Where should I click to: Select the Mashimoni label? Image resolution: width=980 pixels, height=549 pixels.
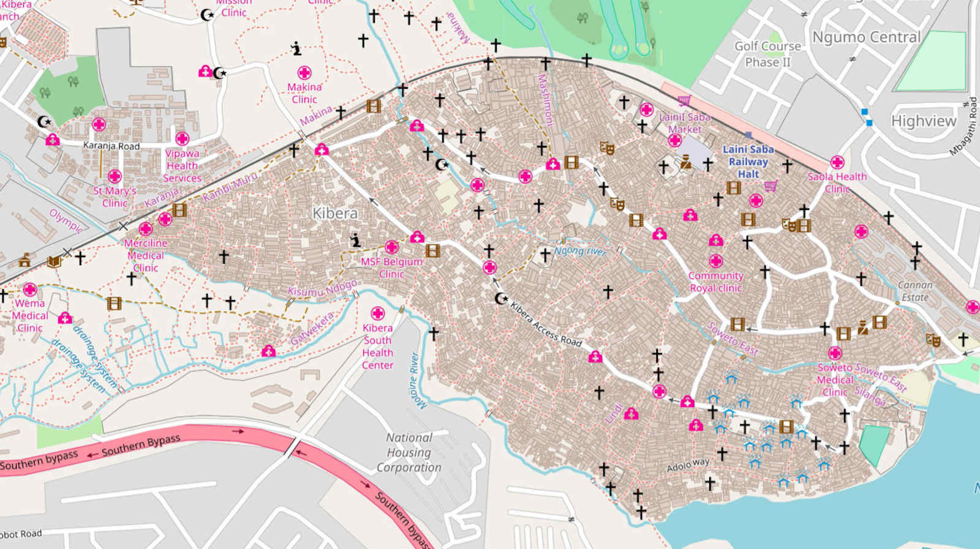(545, 100)
